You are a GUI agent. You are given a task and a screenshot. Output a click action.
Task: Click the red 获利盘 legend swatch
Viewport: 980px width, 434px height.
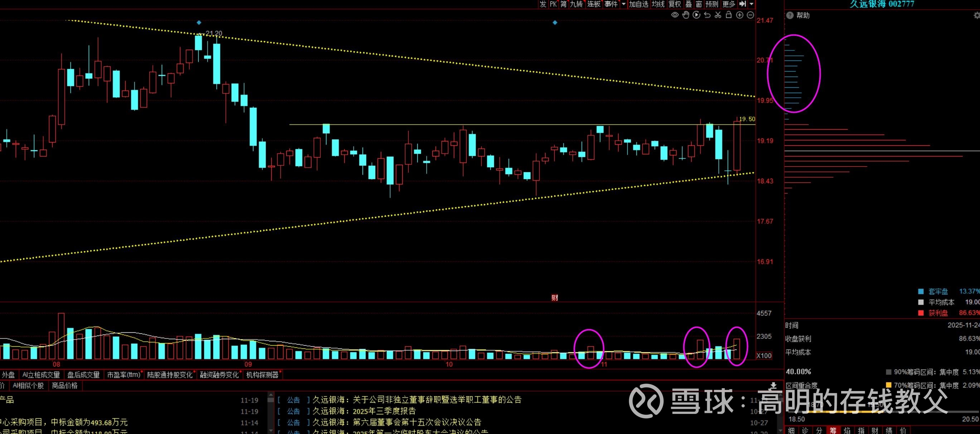(x=921, y=313)
